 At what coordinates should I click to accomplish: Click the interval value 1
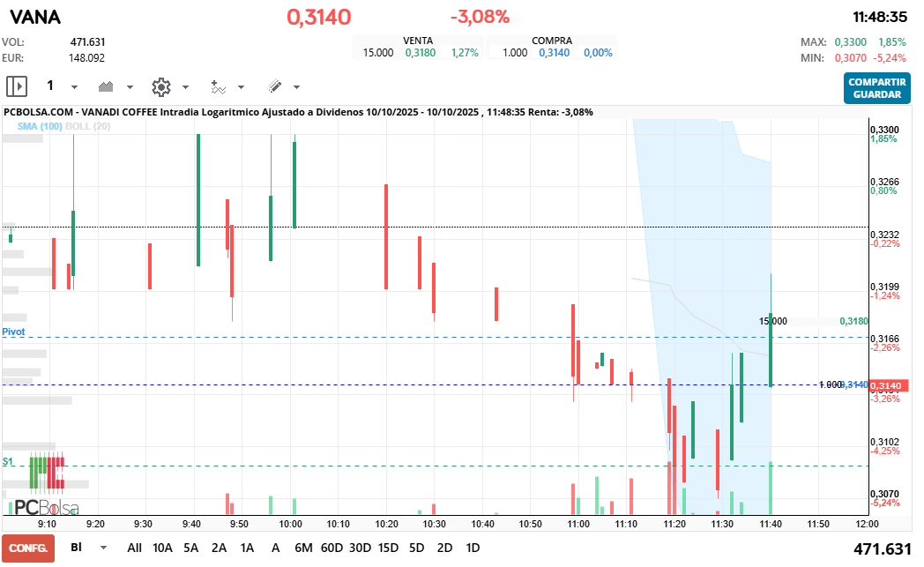pyautogui.click(x=50, y=86)
